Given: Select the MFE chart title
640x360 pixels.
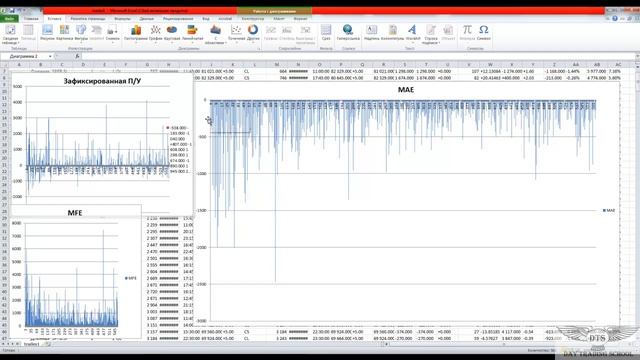Looking at the screenshot, I should [75, 213].
